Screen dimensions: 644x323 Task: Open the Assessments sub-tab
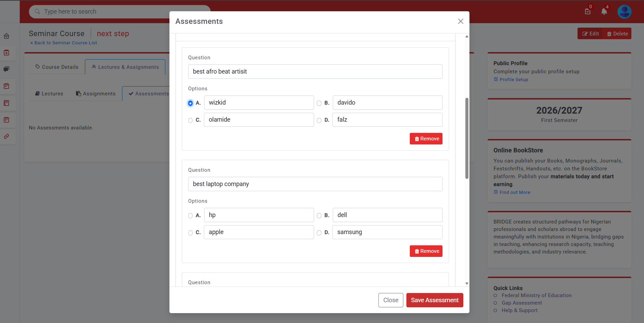click(x=149, y=94)
